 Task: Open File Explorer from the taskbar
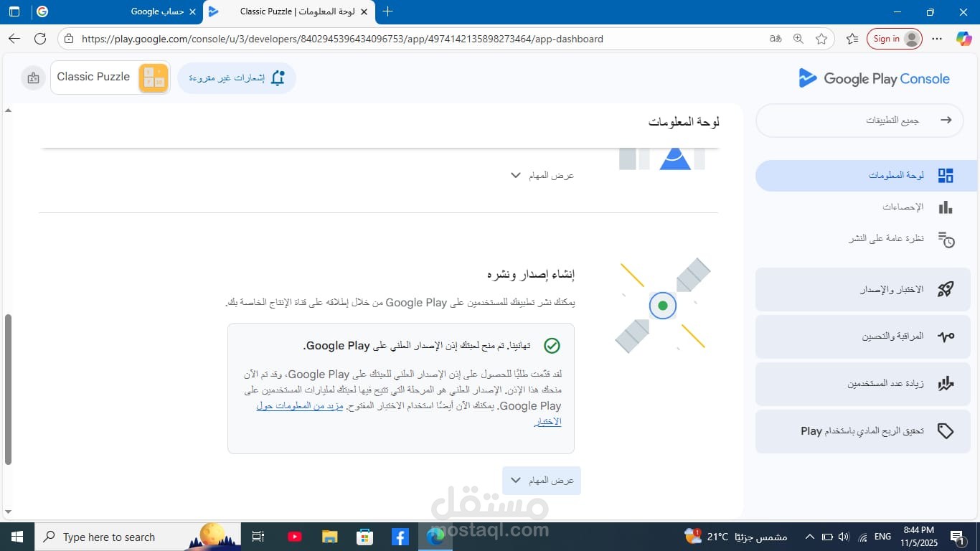click(x=329, y=537)
